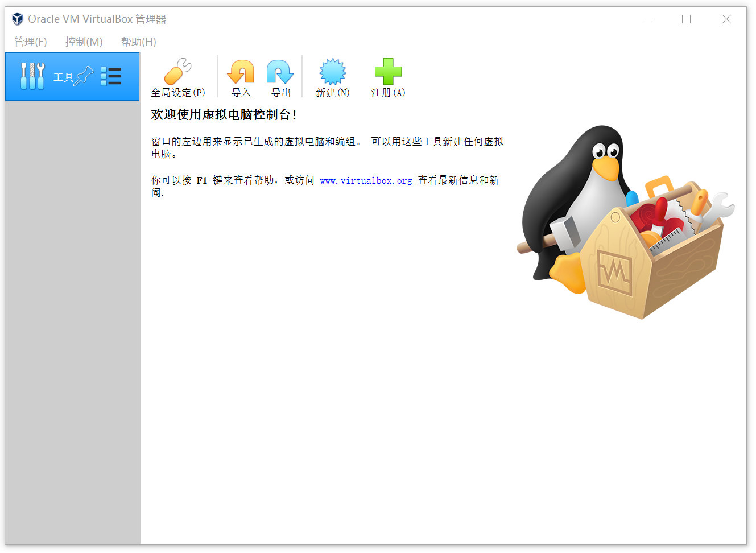Screen dimensions: 756x553
Task: Click the VirtualBox cube icon in the title bar
Action: [16, 18]
